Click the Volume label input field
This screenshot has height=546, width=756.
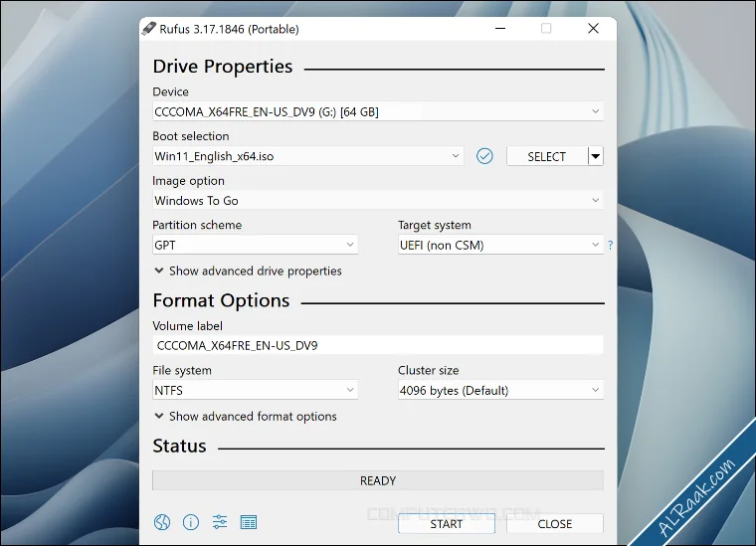378,345
